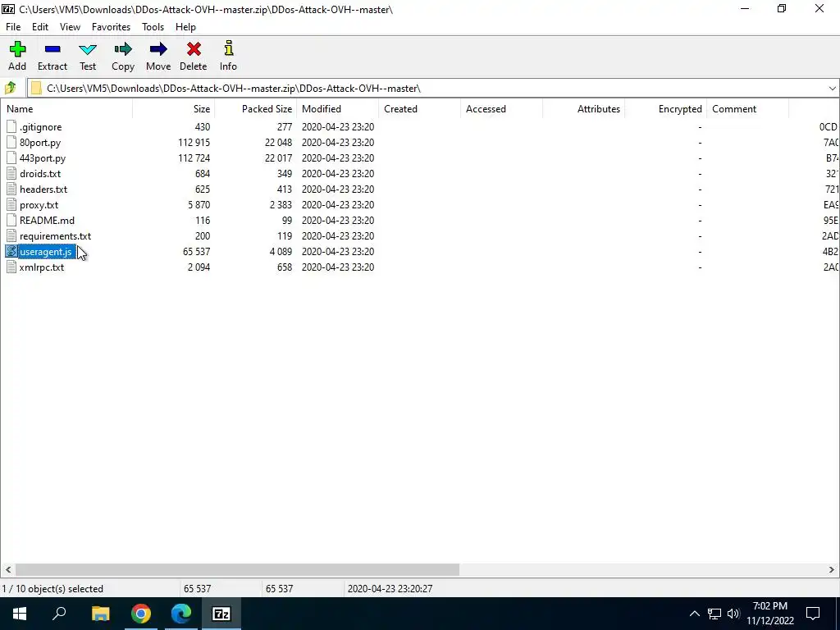Screen dimensions: 840x630
Task: Go up one folder level icon
Action: point(10,88)
